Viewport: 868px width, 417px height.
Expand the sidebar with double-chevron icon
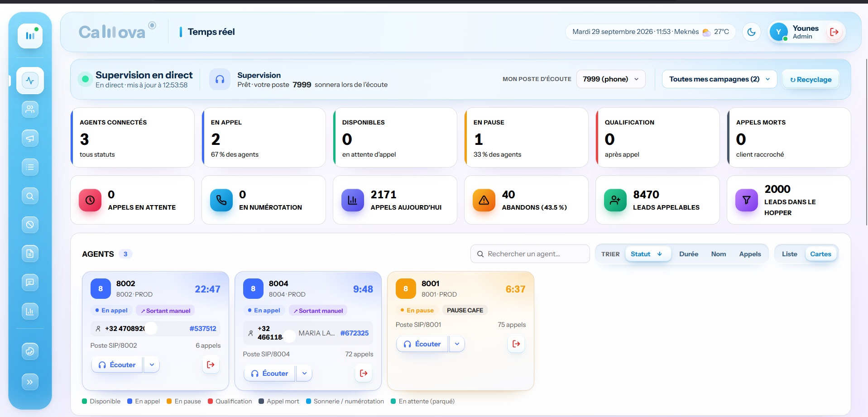pos(30,382)
